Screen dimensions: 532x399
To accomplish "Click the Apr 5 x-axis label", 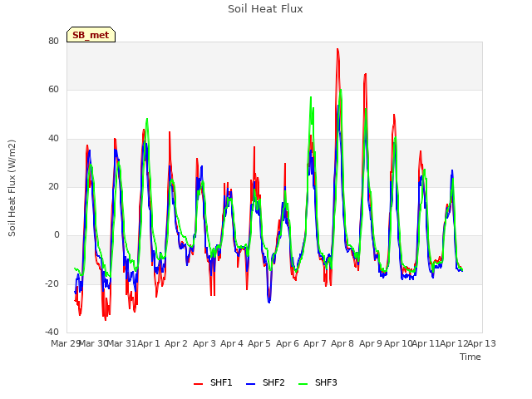I will click(x=259, y=343).
